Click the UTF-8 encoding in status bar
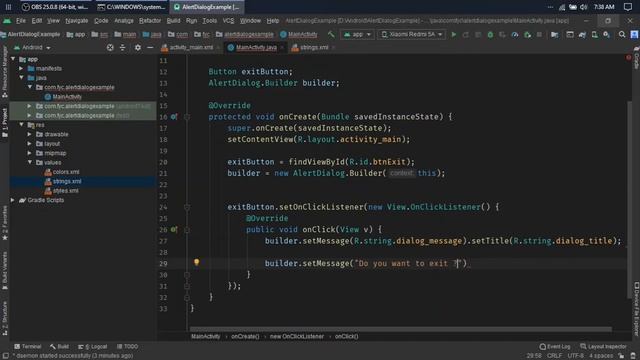The image size is (640, 360). pos(576,356)
